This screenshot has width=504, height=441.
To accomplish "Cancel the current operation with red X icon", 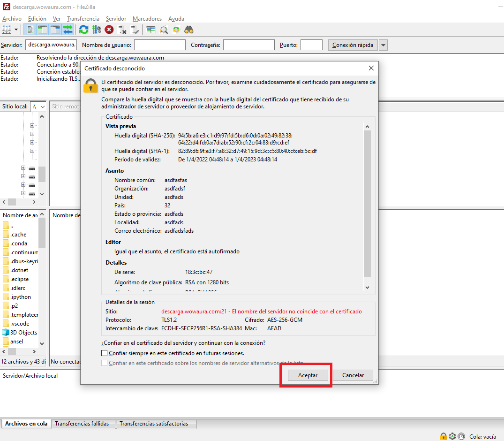I will point(109,30).
